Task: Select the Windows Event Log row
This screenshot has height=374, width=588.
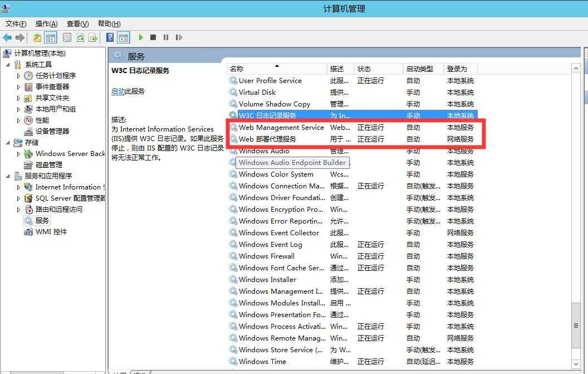Action: click(352, 245)
